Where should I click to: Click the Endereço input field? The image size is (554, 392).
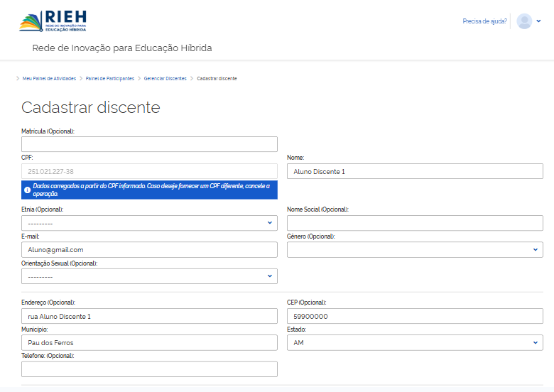click(149, 316)
